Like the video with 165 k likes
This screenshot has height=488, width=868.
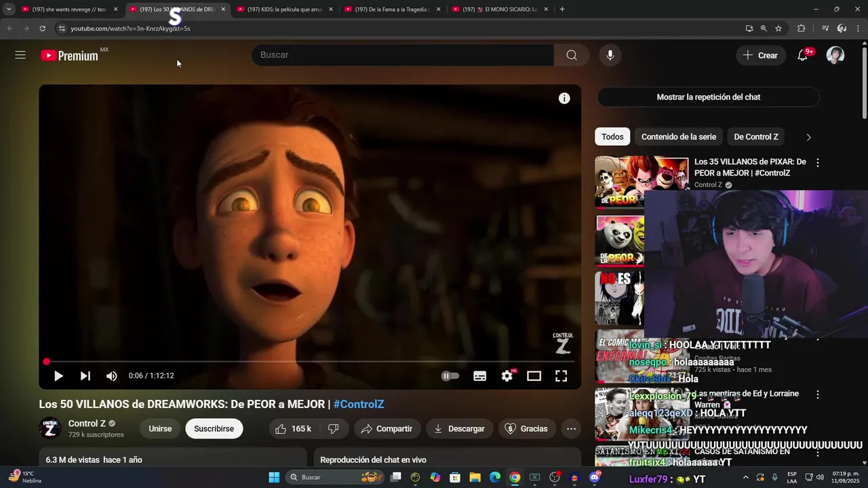pyautogui.click(x=293, y=428)
